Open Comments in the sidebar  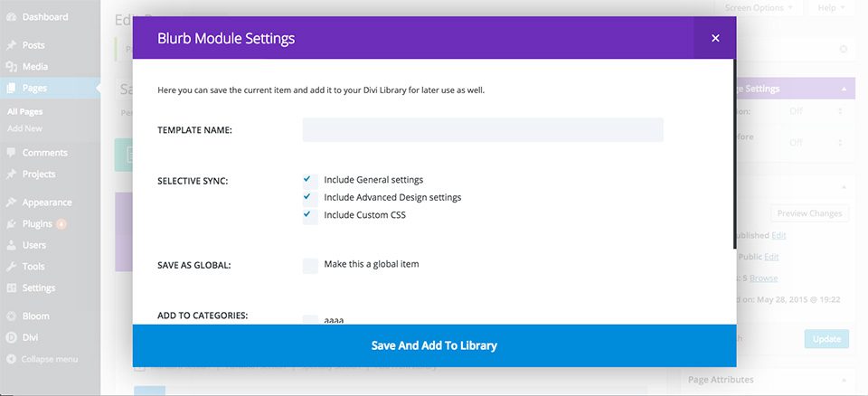click(x=45, y=153)
